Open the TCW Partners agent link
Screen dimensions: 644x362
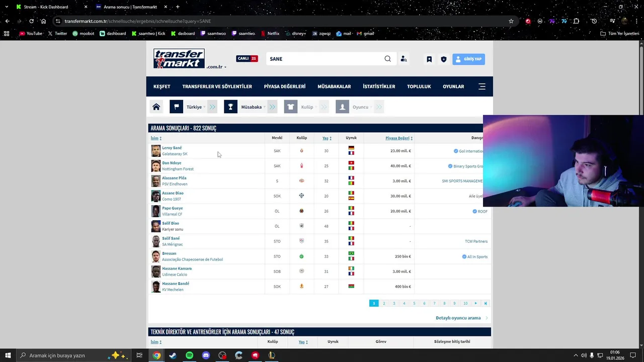click(x=476, y=241)
